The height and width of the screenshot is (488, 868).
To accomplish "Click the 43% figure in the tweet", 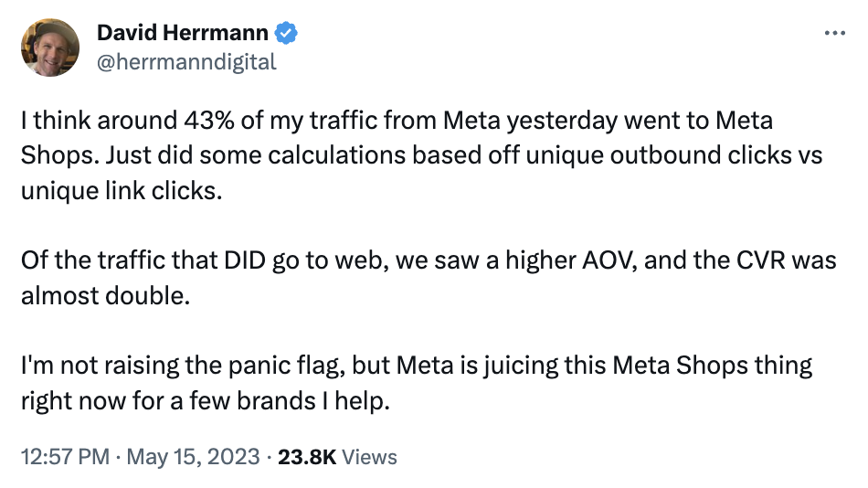I will [x=209, y=121].
